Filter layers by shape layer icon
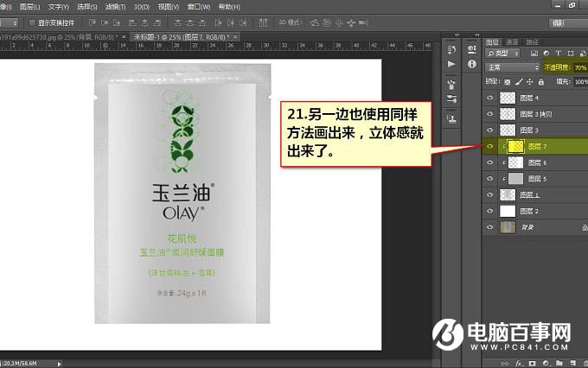This screenshot has width=588, height=368. [571, 54]
